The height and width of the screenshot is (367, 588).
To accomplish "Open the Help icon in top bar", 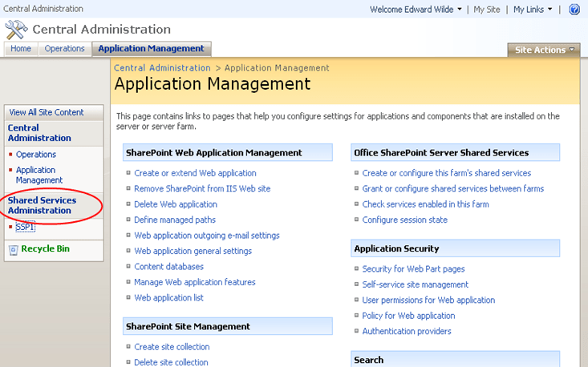I will point(574,10).
